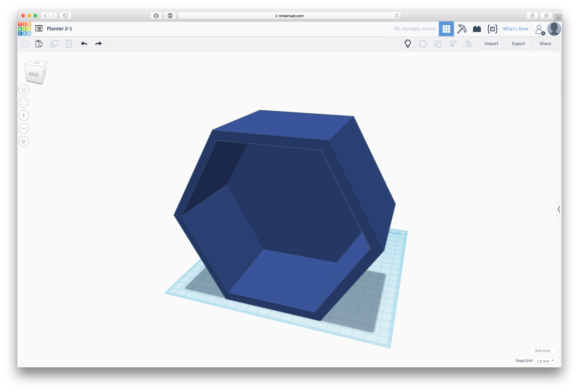Click the Planter 2-1 design title
This screenshot has width=579, height=392.
tap(59, 29)
